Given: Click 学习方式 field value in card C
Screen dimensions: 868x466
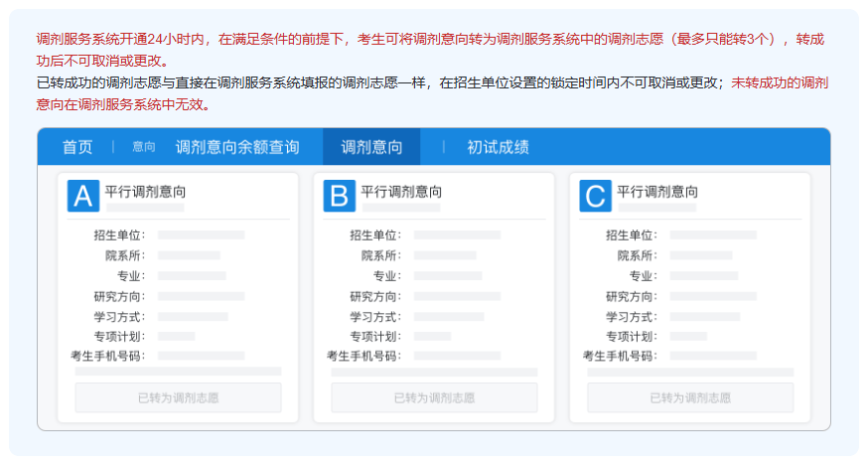Looking at the screenshot, I should (704, 316).
